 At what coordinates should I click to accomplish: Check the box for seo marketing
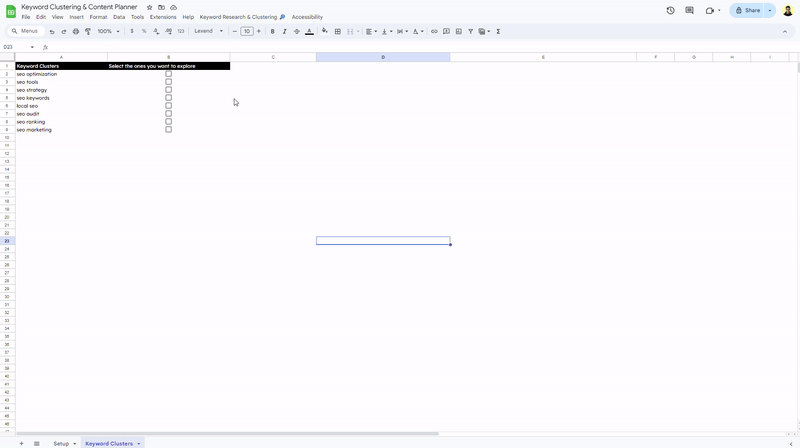click(x=168, y=130)
